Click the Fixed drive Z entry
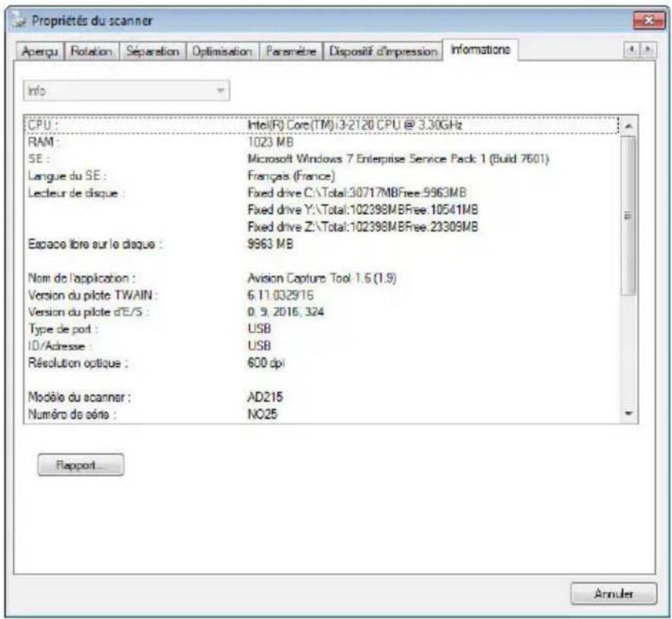The image size is (672, 619). (x=362, y=226)
